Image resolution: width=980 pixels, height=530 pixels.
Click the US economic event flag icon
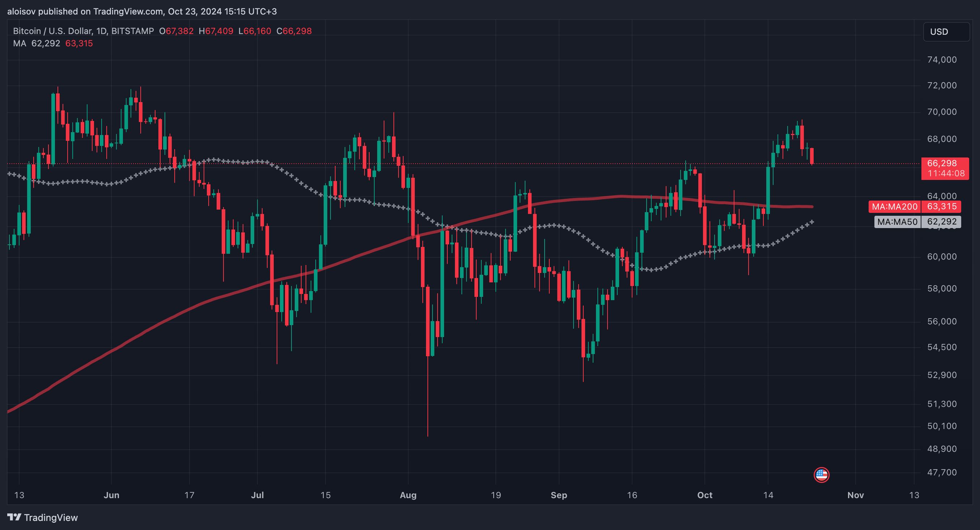click(x=821, y=475)
